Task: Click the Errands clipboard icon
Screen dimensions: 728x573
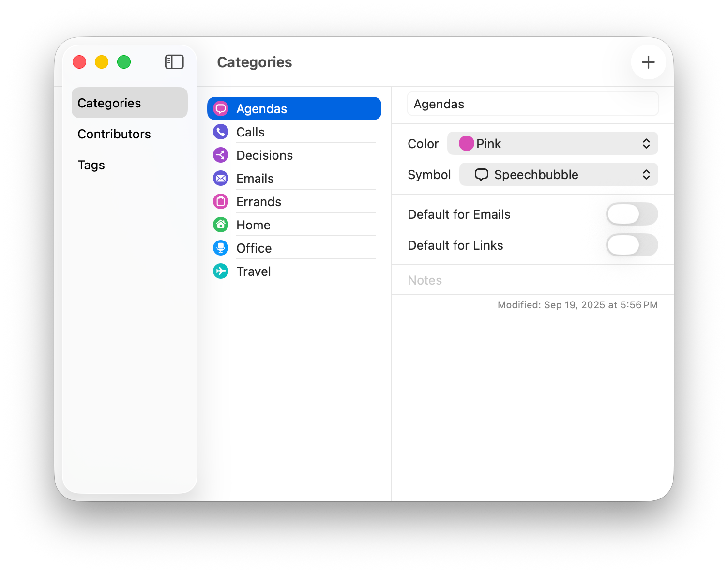Action: tap(221, 201)
